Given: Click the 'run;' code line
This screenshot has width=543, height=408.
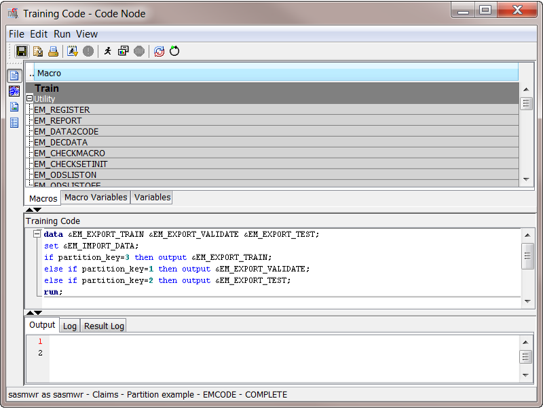Looking at the screenshot, I should pos(53,292).
